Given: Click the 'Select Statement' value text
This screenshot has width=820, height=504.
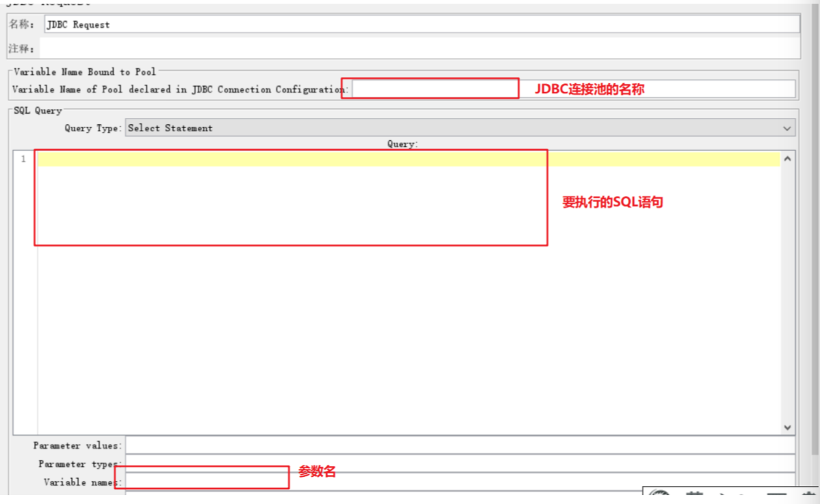Looking at the screenshot, I should (x=171, y=128).
